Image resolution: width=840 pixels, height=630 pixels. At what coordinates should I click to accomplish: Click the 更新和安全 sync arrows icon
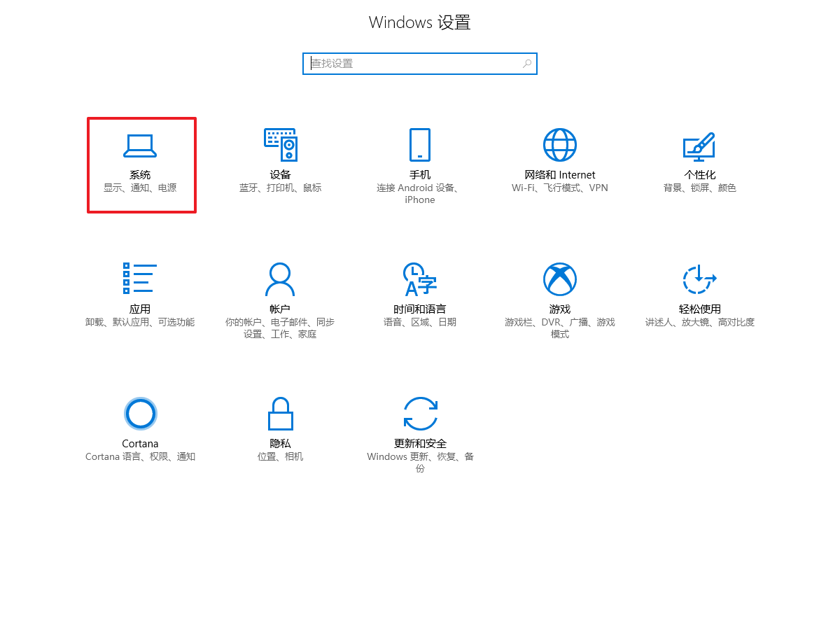(420, 414)
